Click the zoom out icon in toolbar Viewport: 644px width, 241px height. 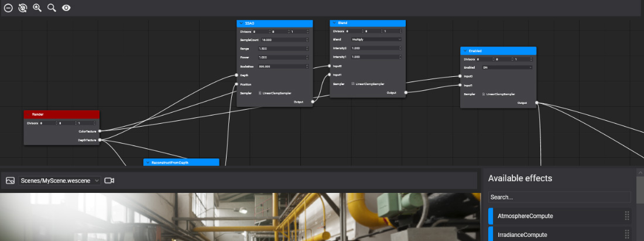tap(8, 8)
